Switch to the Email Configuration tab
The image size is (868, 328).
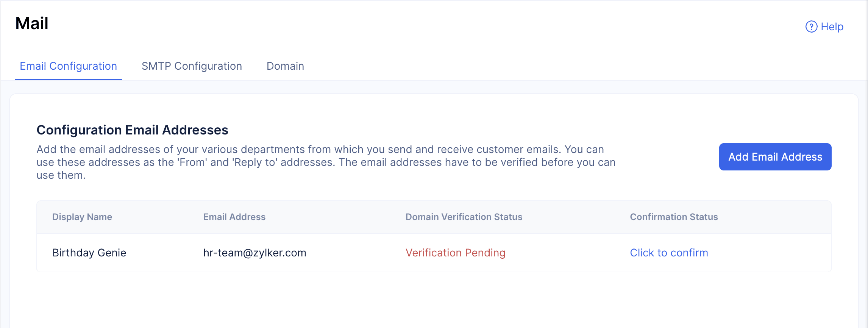pos(68,66)
